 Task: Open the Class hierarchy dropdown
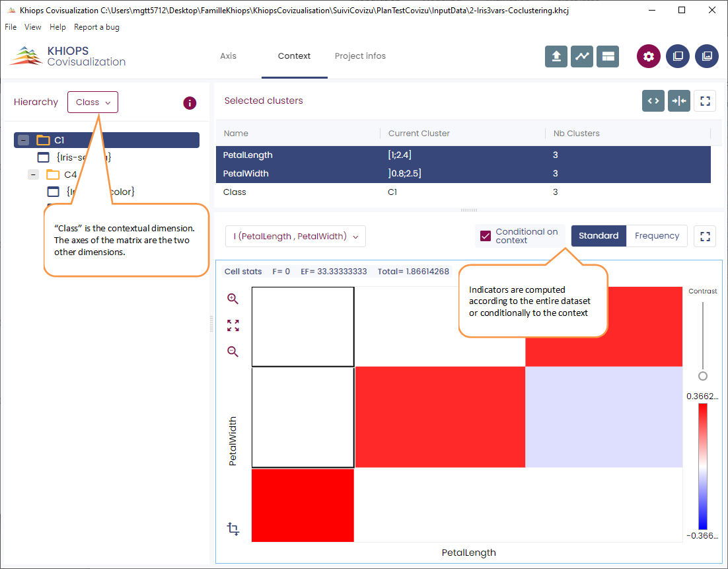pyautogui.click(x=92, y=102)
